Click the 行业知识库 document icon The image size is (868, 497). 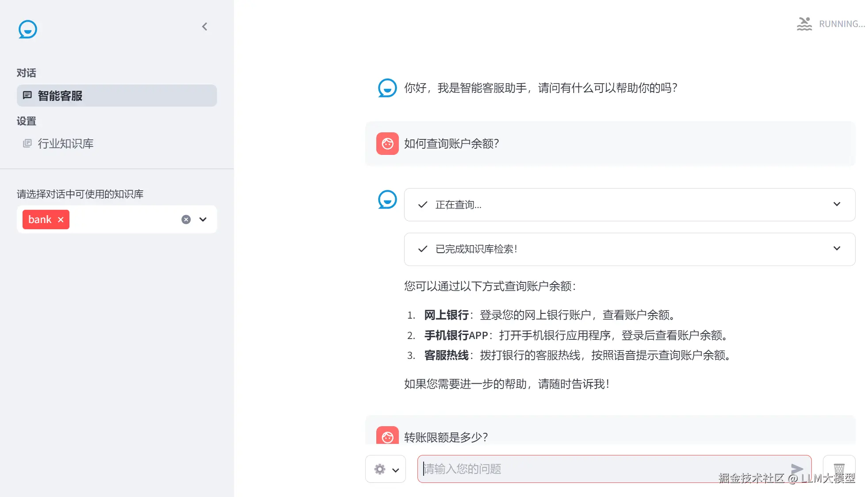[27, 143]
